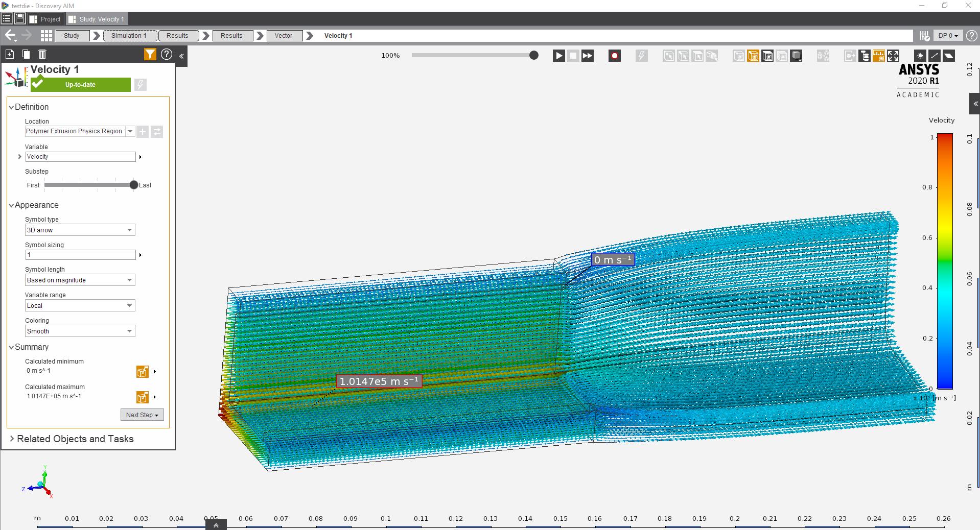Click the fast-forward playback icon
The width and height of the screenshot is (980, 530).
point(588,55)
